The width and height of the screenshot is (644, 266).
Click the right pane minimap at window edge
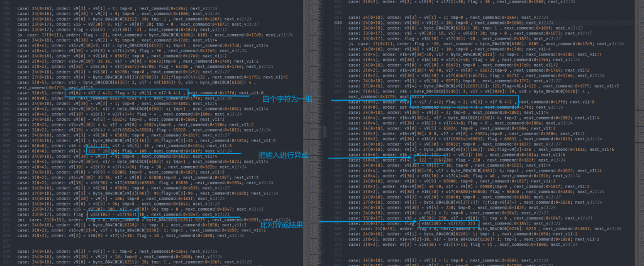(636, 126)
